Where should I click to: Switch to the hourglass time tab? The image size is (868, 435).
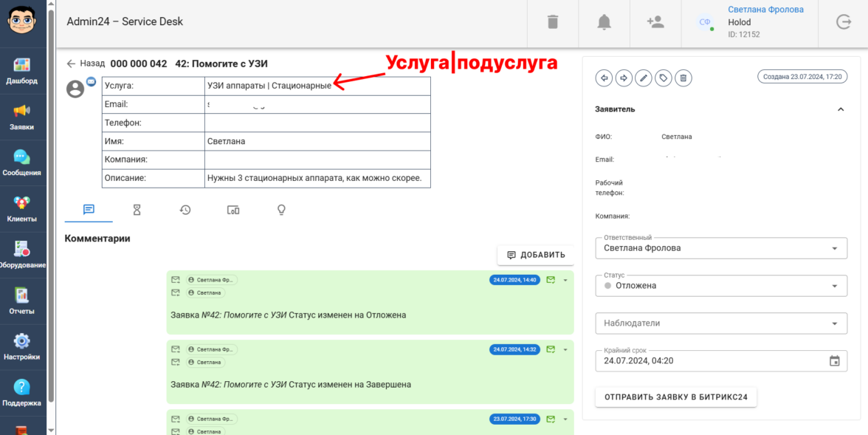137,210
